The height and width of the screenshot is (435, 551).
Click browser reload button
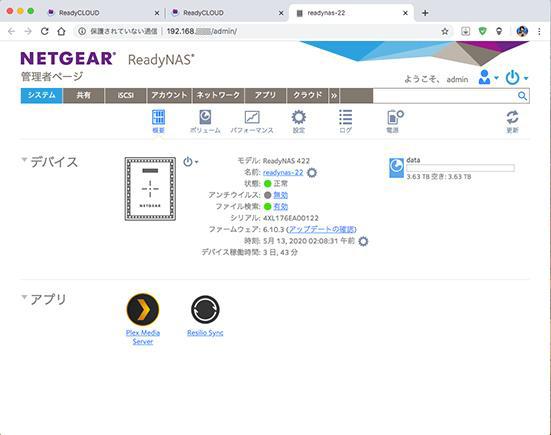pyautogui.click(x=45, y=31)
